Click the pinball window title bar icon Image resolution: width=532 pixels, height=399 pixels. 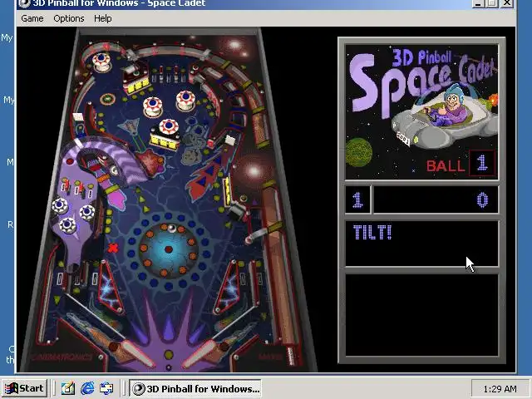point(24,3)
